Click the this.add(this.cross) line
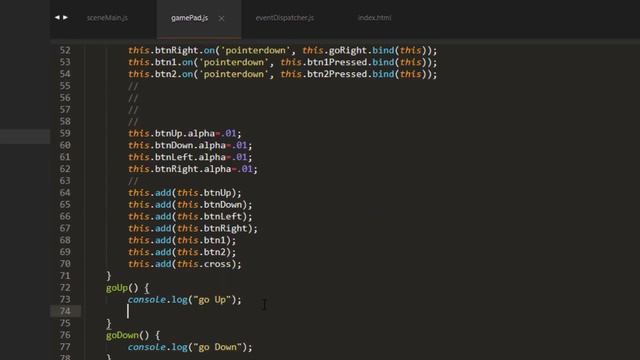Image resolution: width=640 pixels, height=360 pixels. (184, 264)
